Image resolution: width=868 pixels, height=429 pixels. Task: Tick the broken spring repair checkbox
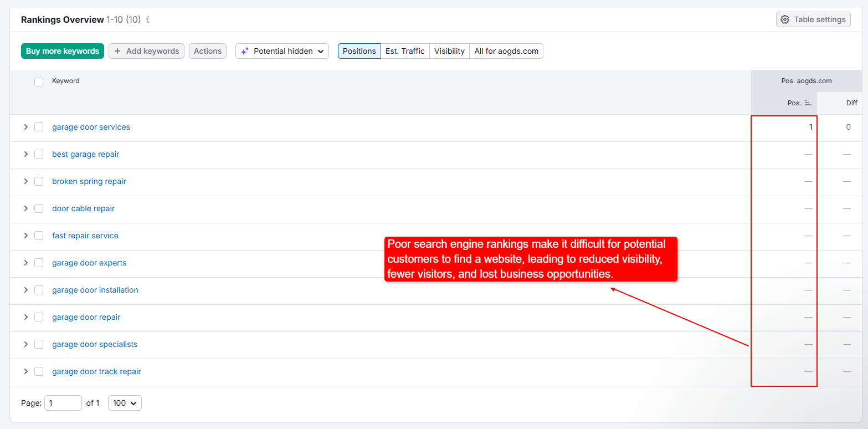coord(39,181)
